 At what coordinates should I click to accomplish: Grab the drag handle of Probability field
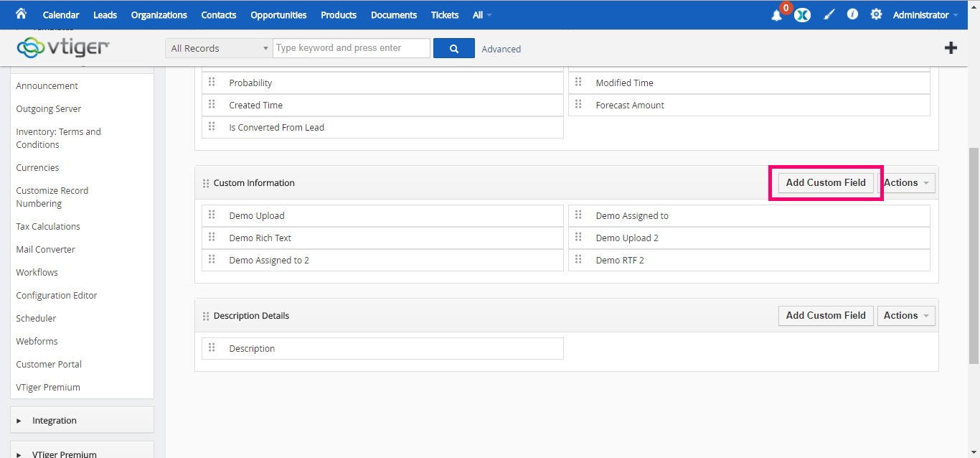tap(212, 82)
